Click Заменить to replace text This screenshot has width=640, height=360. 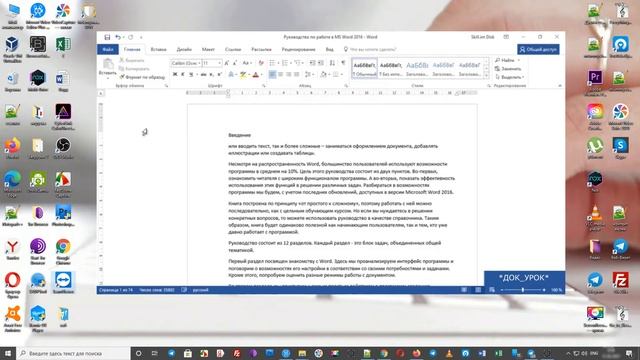click(x=508, y=69)
